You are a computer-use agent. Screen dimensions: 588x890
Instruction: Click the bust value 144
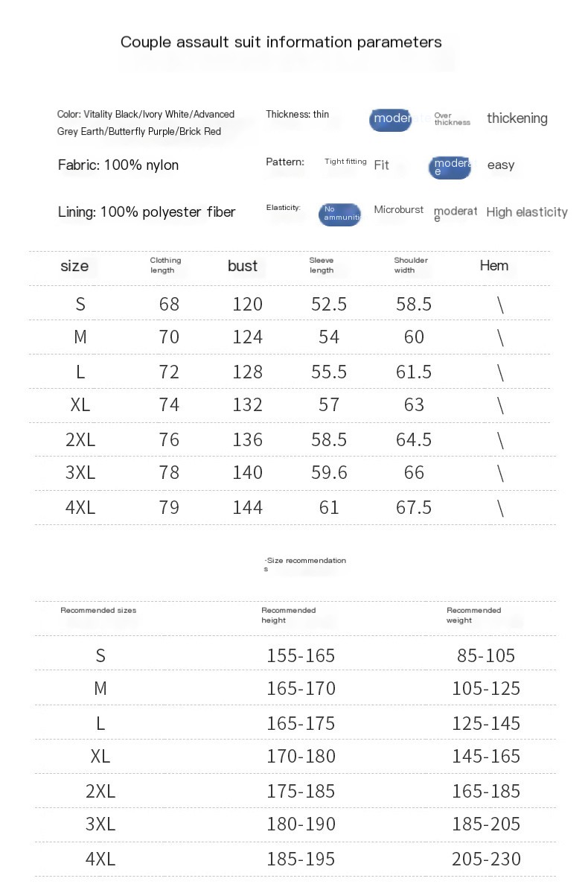coord(248,508)
